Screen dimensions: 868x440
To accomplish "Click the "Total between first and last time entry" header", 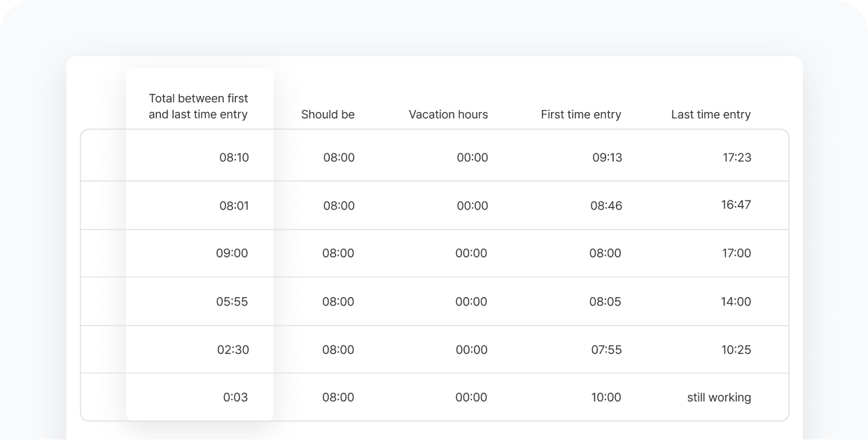I will pos(198,106).
